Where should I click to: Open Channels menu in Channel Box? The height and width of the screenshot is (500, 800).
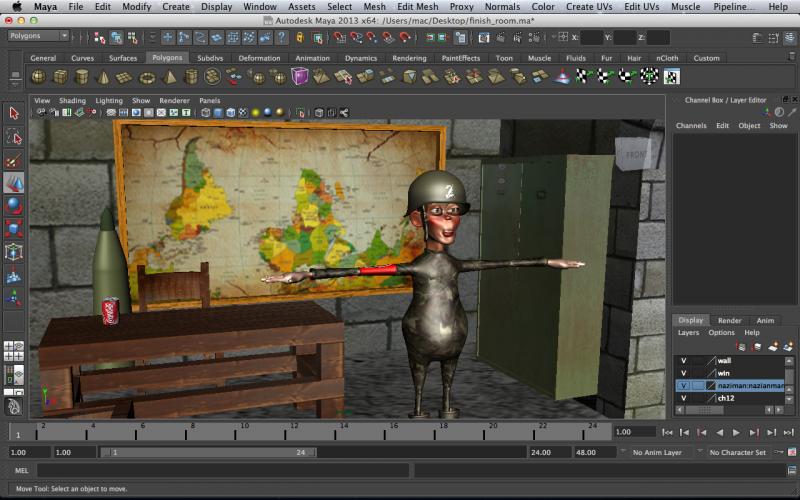691,126
